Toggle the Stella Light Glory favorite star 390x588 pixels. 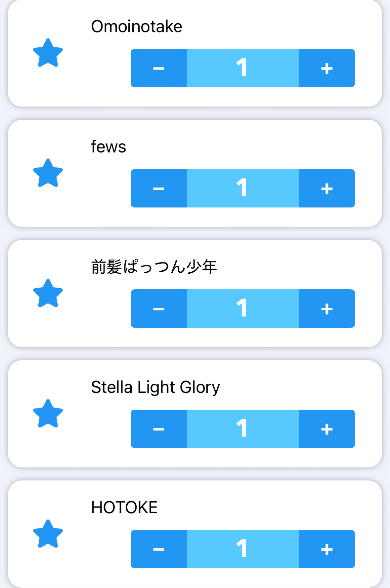[48, 414]
